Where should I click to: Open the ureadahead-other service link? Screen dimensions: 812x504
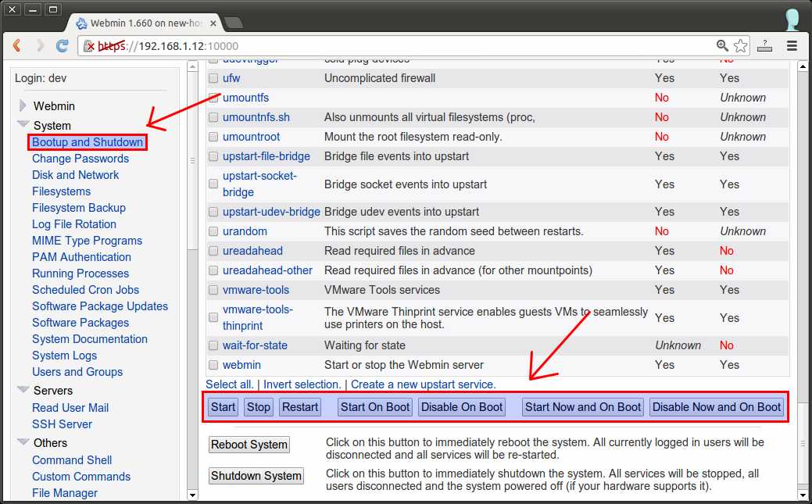pyautogui.click(x=267, y=270)
